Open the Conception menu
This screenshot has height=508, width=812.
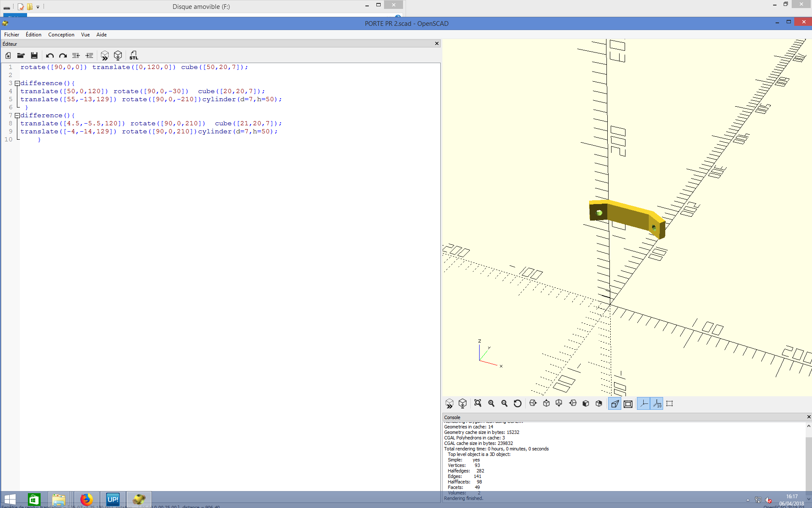click(61, 35)
